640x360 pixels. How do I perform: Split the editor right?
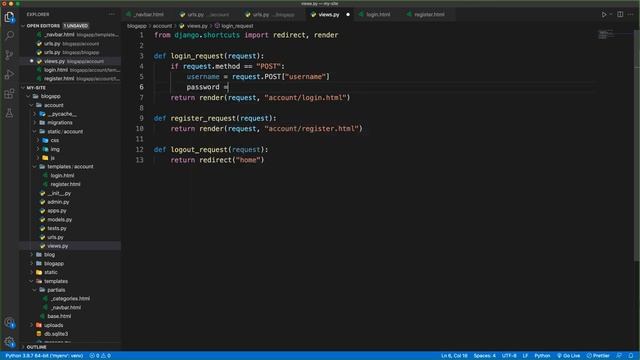coord(620,14)
